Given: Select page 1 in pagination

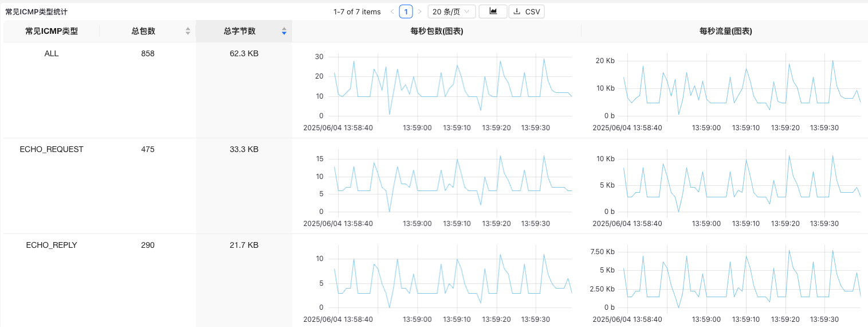Looking at the screenshot, I should click(x=406, y=11).
